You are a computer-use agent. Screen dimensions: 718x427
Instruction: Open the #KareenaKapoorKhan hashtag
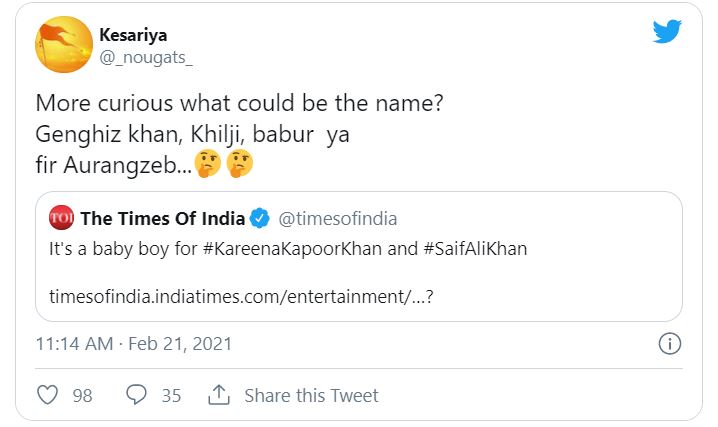[x=267, y=247]
